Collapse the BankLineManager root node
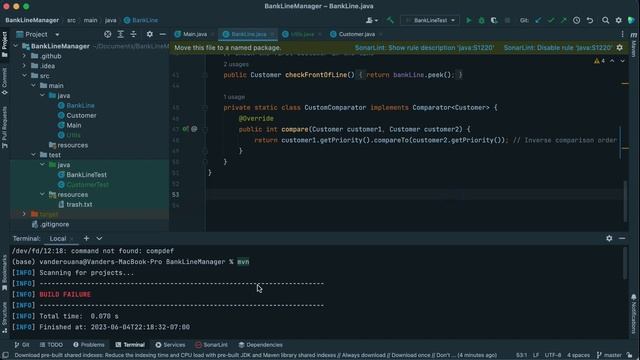Image resolution: width=640 pixels, height=360 pixels. click(x=16, y=46)
